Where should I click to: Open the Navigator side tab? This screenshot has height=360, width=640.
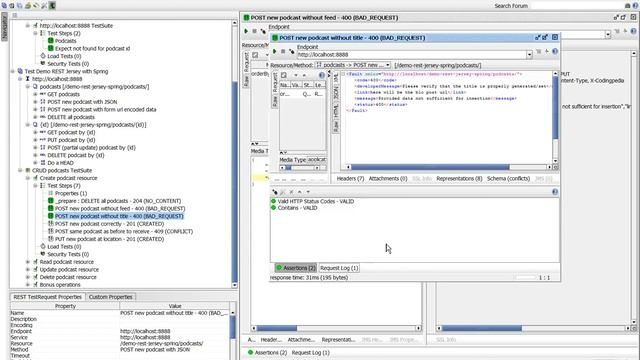(4, 27)
